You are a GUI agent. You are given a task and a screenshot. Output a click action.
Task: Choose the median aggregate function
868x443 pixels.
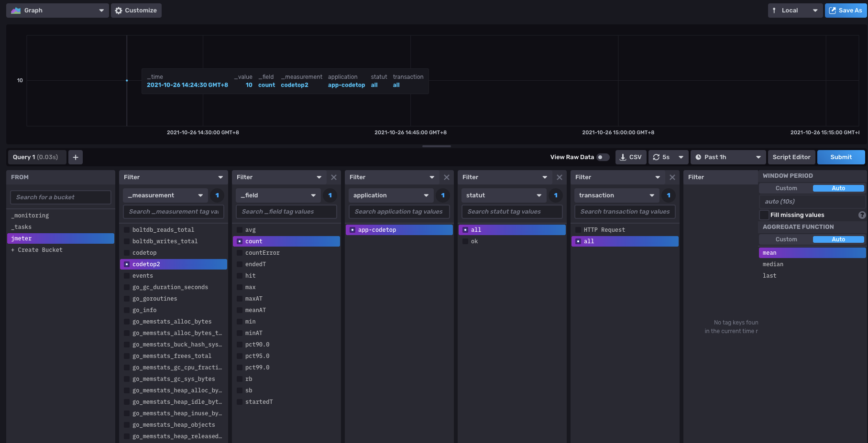point(812,264)
